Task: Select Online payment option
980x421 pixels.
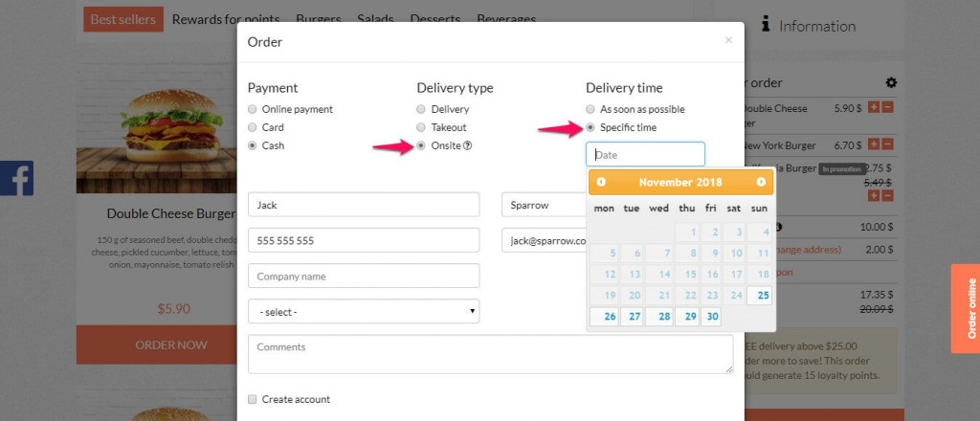Action: click(253, 109)
